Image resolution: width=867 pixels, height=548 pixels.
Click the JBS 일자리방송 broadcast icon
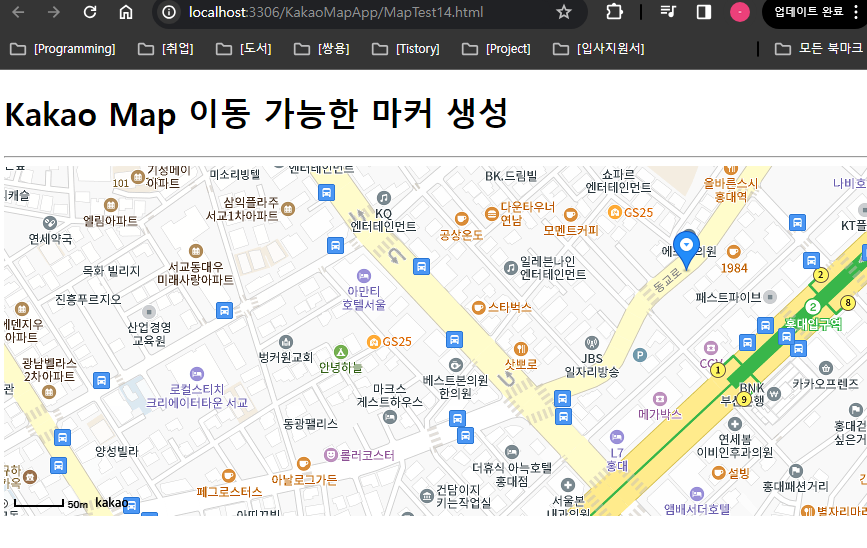click(592, 343)
